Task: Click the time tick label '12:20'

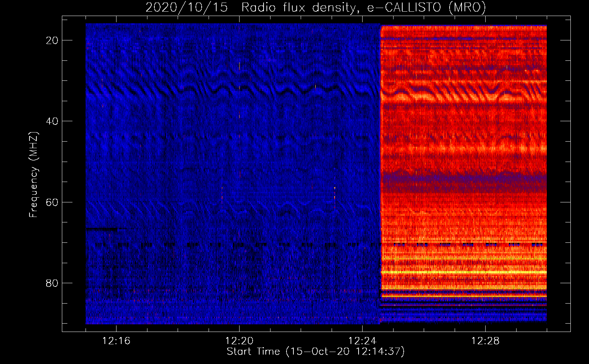Action: click(239, 341)
